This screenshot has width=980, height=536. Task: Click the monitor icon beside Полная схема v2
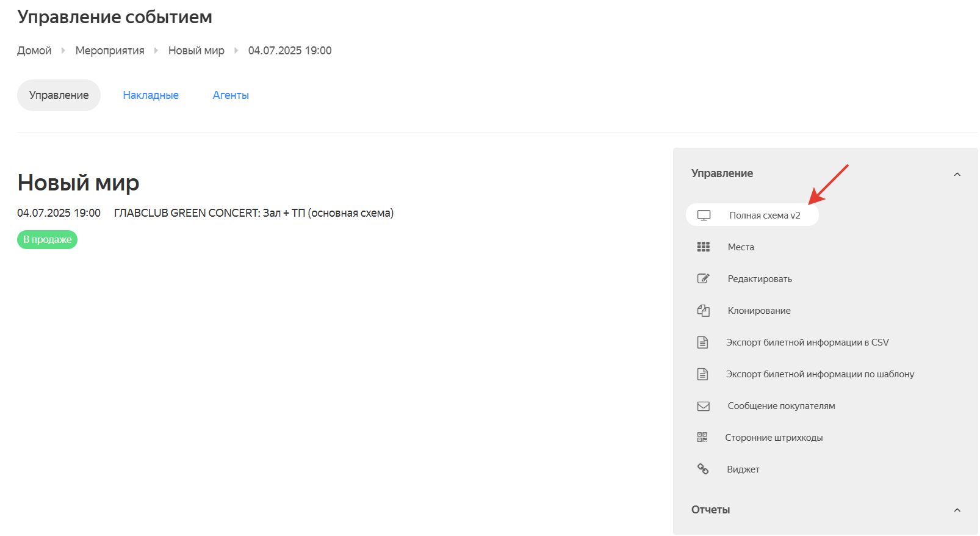704,215
